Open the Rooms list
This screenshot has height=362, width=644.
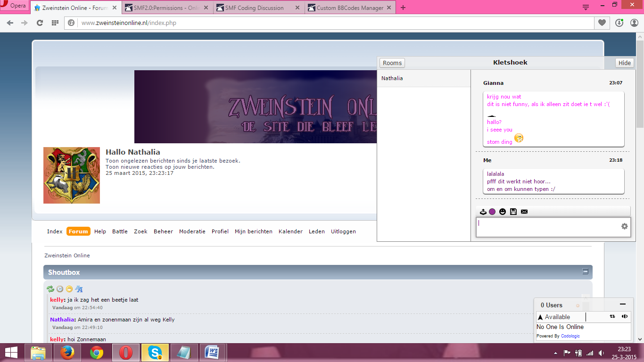click(392, 63)
